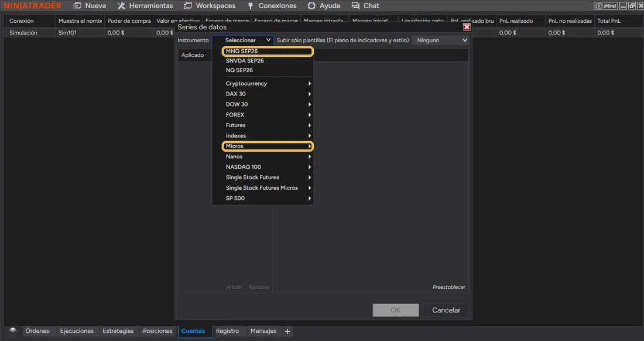
Task: Click the ¡Mira! video button
Action: click(x=606, y=6)
